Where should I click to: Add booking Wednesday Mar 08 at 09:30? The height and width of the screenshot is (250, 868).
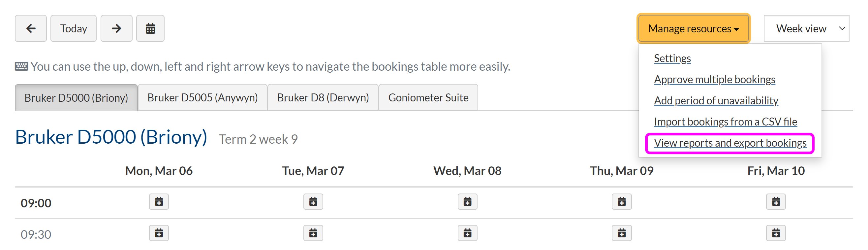(x=467, y=233)
